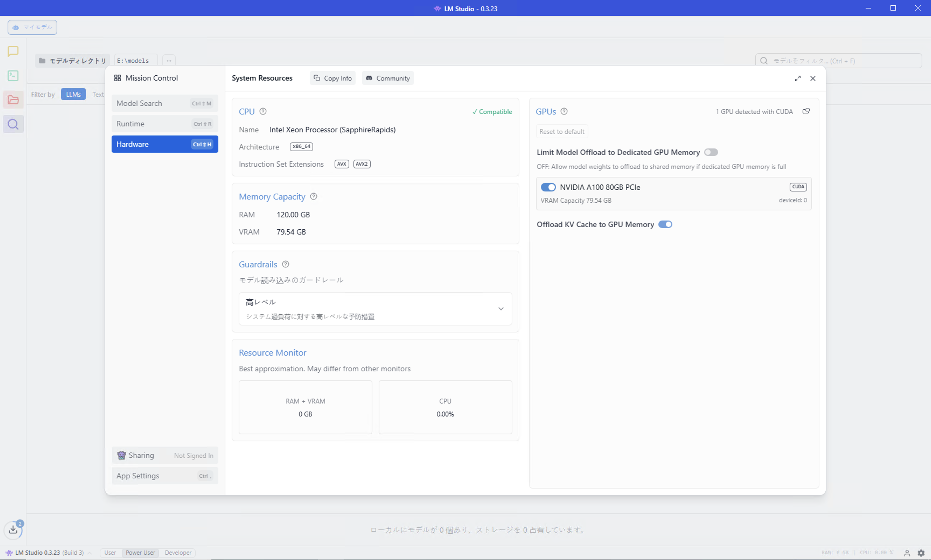931x560 pixels.
Task: Click the Copy Info button
Action: click(x=333, y=78)
